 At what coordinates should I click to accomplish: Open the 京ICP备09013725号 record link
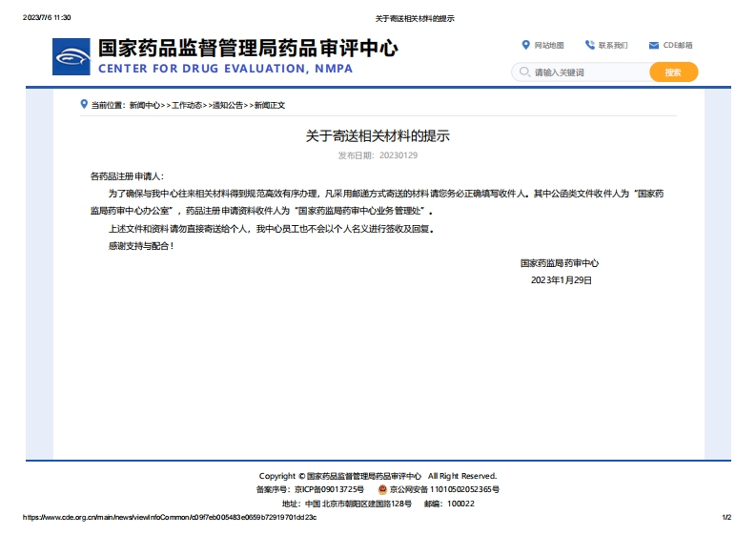click(x=329, y=489)
